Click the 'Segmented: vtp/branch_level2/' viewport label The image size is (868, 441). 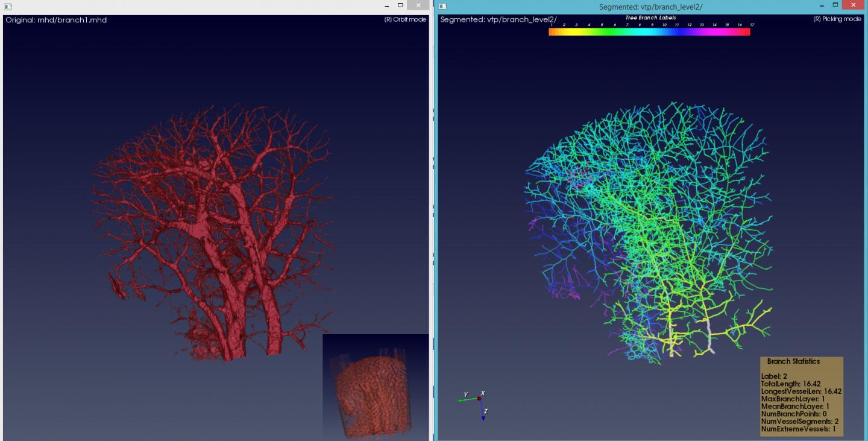497,19
